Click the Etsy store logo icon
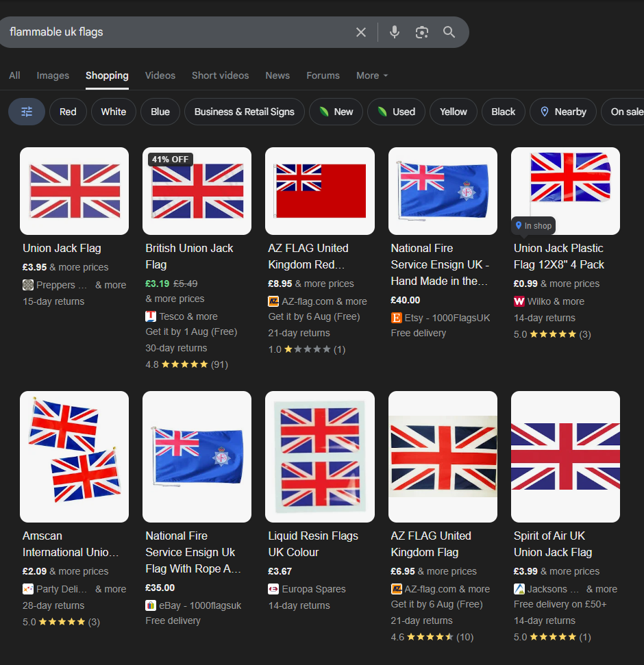Screen dimensions: 644x665 (396, 318)
